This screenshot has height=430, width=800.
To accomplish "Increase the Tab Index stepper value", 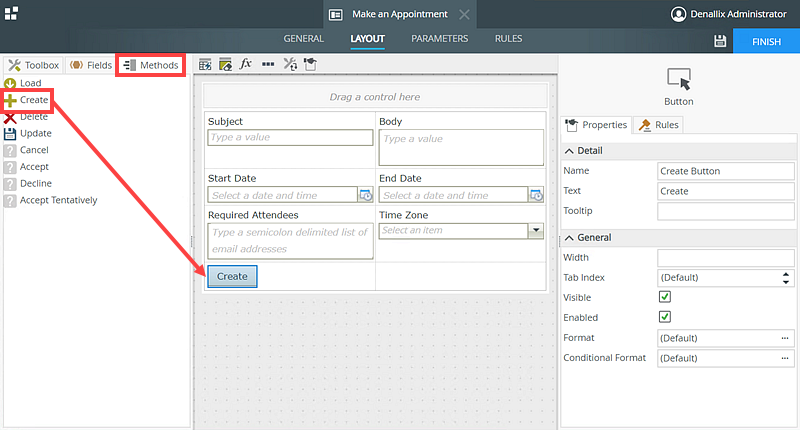I will (786, 273).
